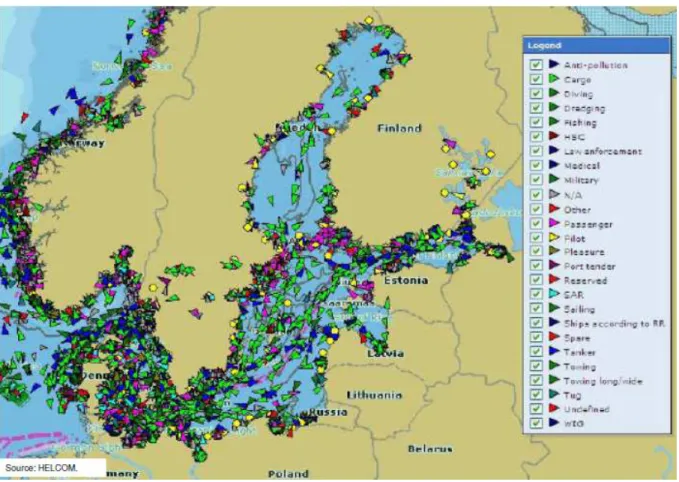The width and height of the screenshot is (679, 482).
Task: Click the Legend panel title bar
Action: (597, 45)
